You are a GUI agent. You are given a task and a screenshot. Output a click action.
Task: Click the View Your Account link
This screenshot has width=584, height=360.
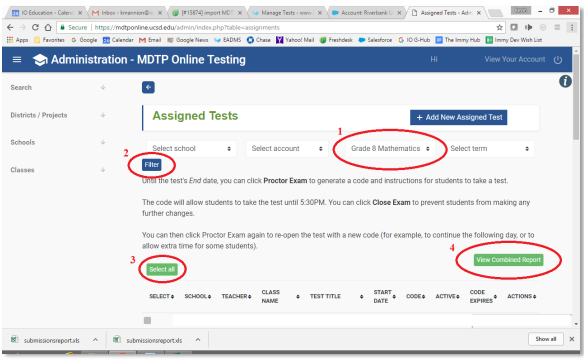[x=515, y=59]
